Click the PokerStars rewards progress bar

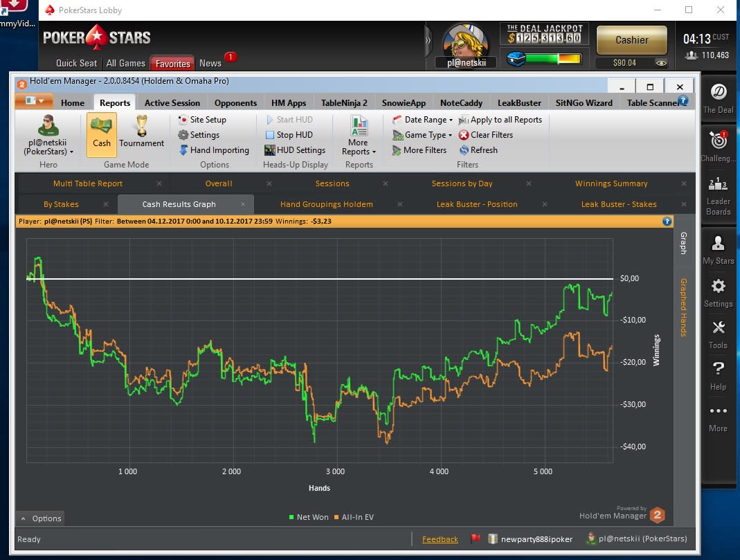[554, 59]
